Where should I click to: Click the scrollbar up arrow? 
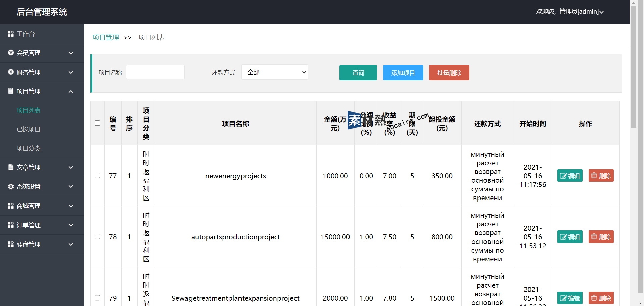coord(633,3)
